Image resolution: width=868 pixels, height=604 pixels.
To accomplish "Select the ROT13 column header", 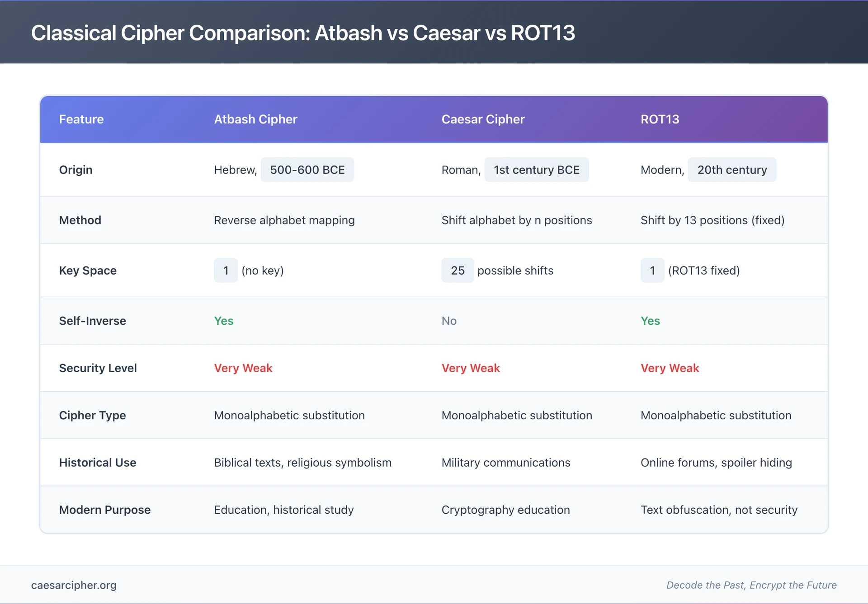I will point(660,119).
